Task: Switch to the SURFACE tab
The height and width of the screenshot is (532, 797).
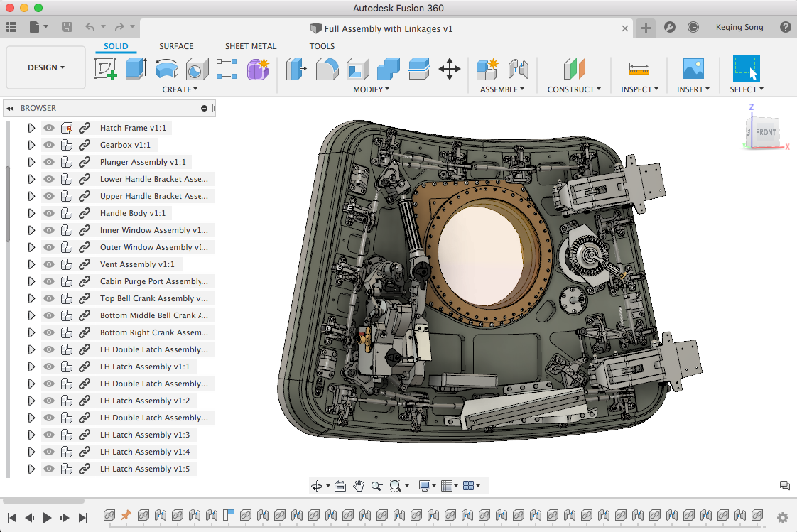Action: (176, 46)
